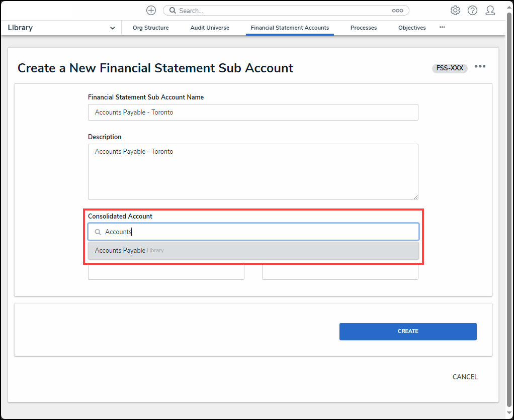Open the admin settings gear icon
This screenshot has height=420, width=514.
pos(455,11)
